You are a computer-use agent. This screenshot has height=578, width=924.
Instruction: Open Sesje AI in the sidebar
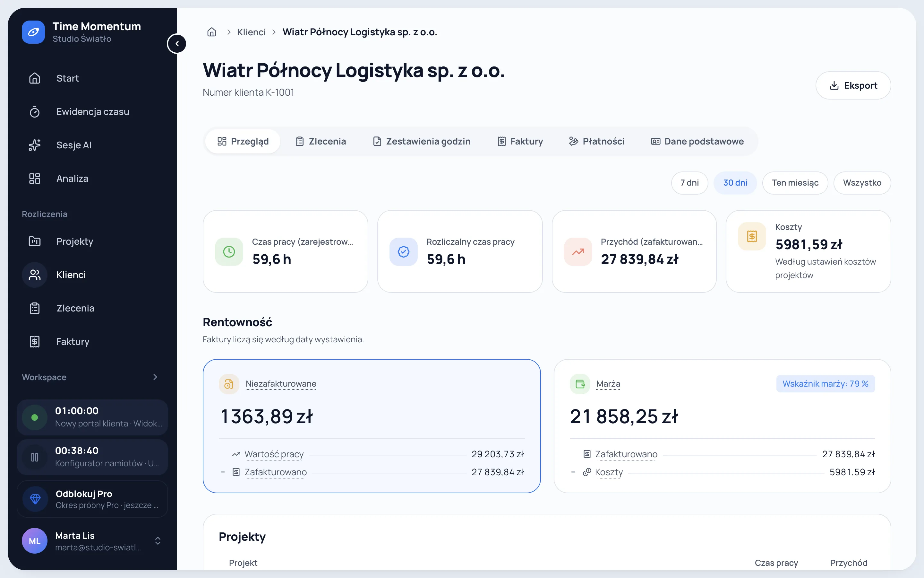tap(92, 145)
